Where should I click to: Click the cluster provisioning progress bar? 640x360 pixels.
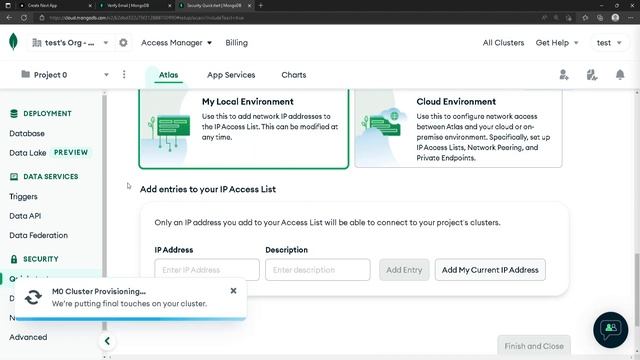pyautogui.click(x=131, y=319)
